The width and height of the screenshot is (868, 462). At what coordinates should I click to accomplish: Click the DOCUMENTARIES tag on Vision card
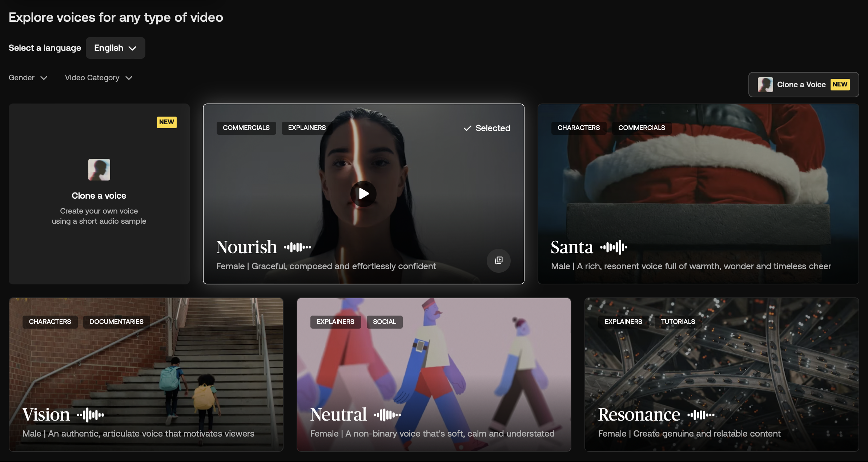(116, 322)
